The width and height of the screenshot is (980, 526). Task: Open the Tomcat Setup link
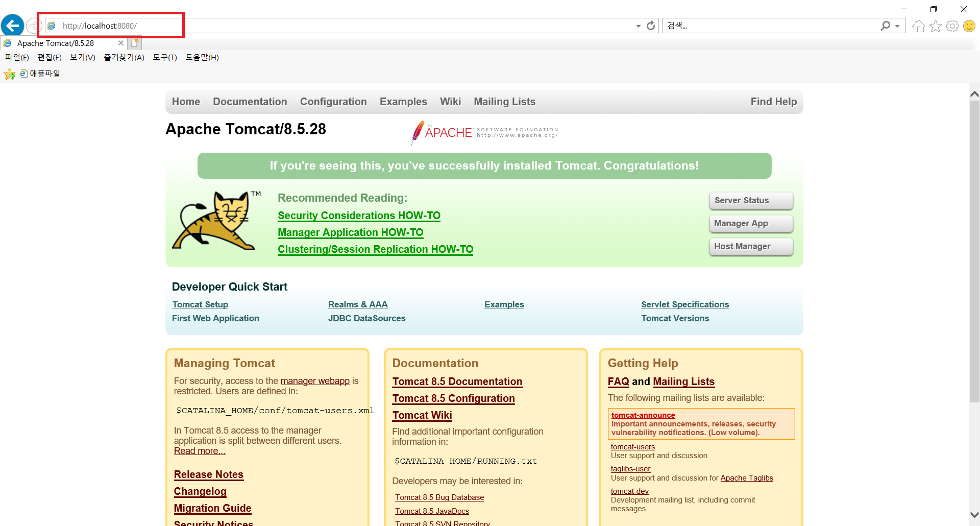click(200, 304)
